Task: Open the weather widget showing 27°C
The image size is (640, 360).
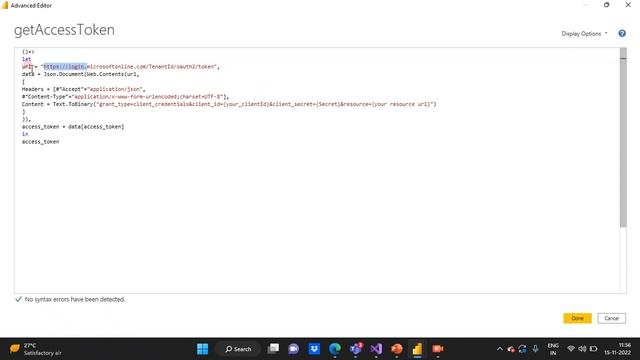Action: (36, 349)
